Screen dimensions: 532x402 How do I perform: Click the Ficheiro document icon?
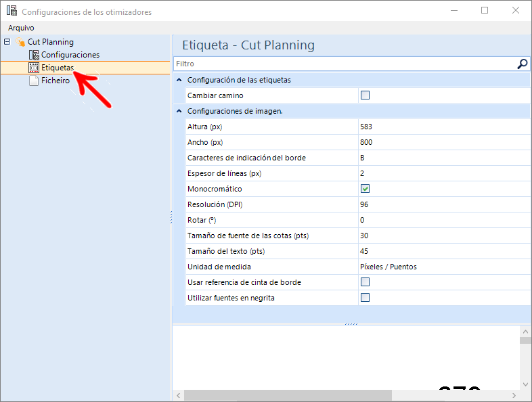(x=34, y=81)
